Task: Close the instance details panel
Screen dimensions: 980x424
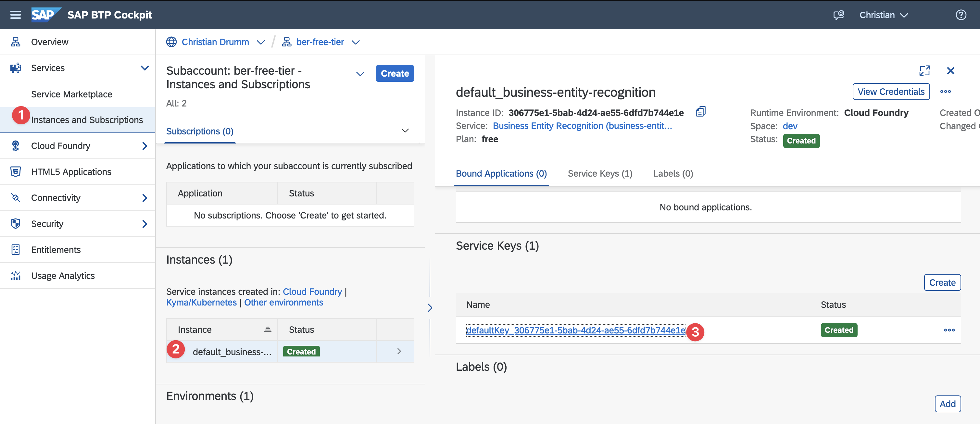Action: [950, 71]
